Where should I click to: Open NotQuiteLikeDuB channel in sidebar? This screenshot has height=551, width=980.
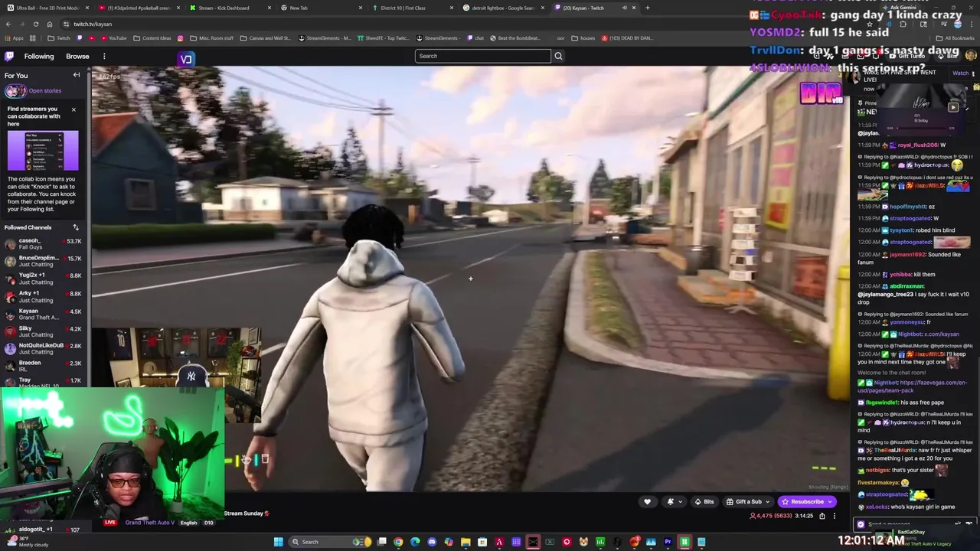44,348
